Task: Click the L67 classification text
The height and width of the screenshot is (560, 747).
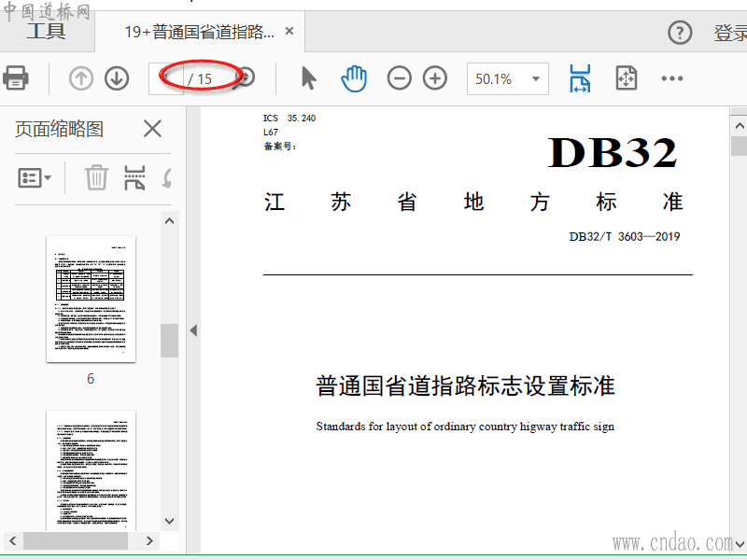Action: 271,133
